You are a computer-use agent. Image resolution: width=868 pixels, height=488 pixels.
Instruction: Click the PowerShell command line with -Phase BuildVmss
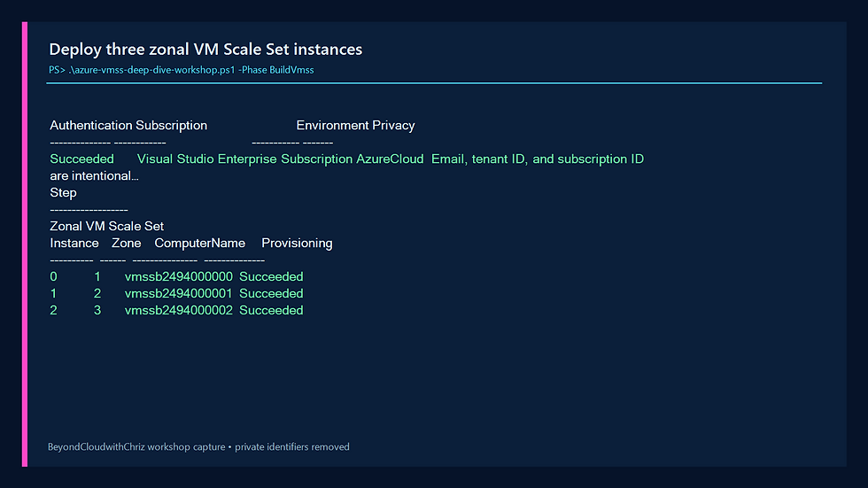(181, 70)
